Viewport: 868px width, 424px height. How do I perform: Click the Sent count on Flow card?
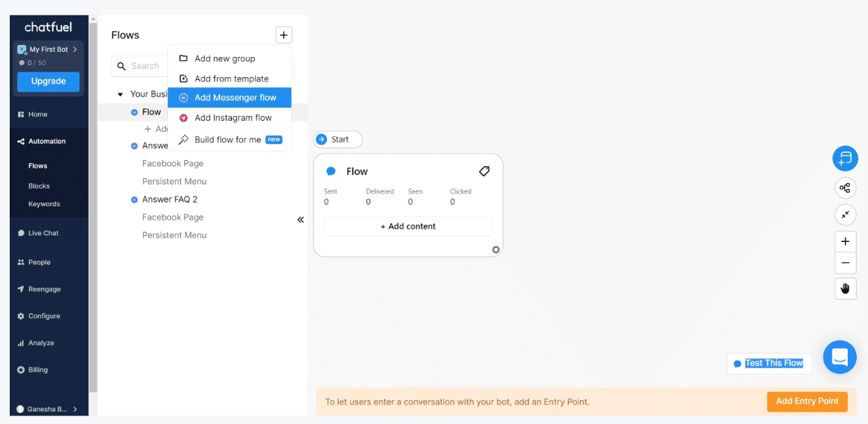[326, 202]
